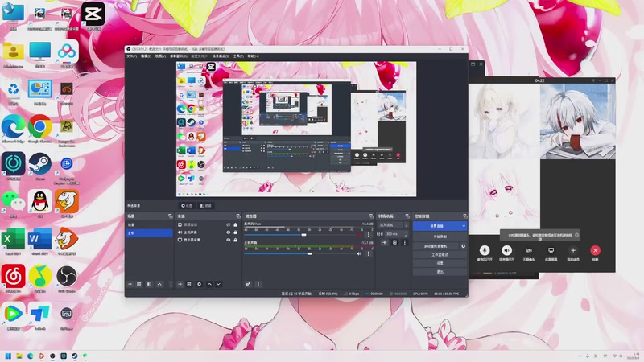The height and width of the screenshot is (362, 644).
Task: Hide the 显示器采集 source via its eye icon
Action: (229, 240)
